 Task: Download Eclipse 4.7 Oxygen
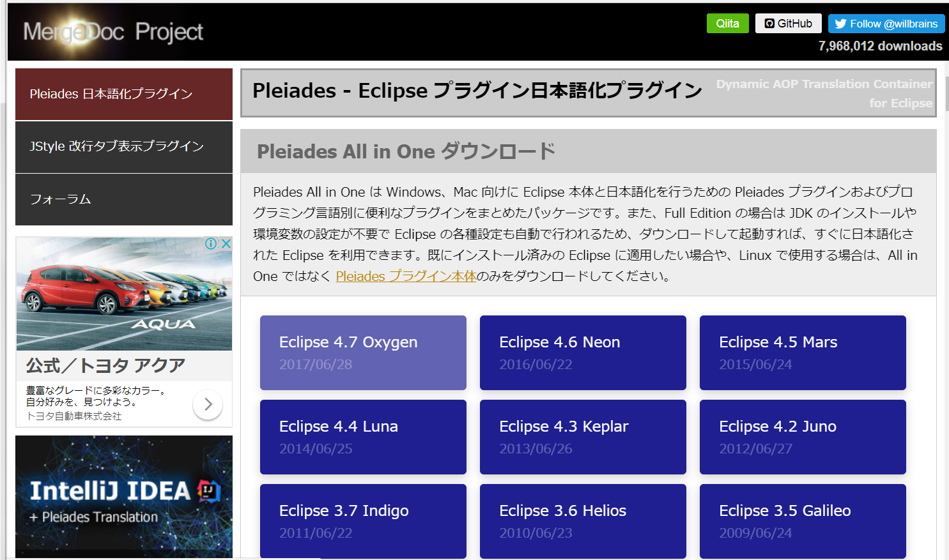[x=363, y=352]
